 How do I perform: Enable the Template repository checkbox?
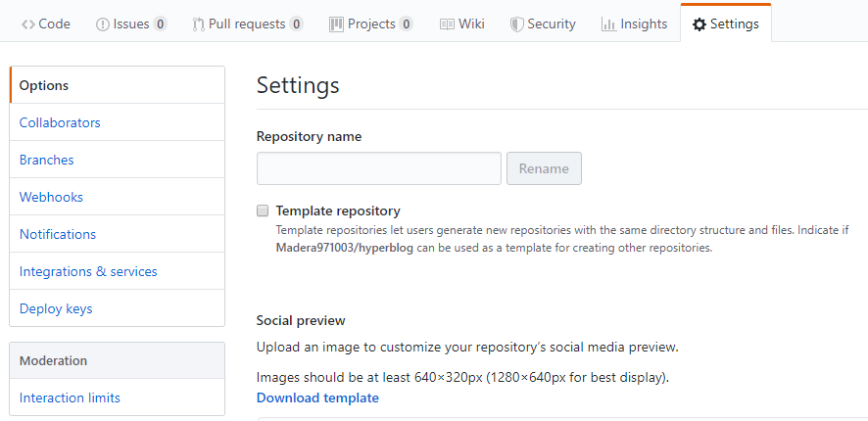[263, 210]
